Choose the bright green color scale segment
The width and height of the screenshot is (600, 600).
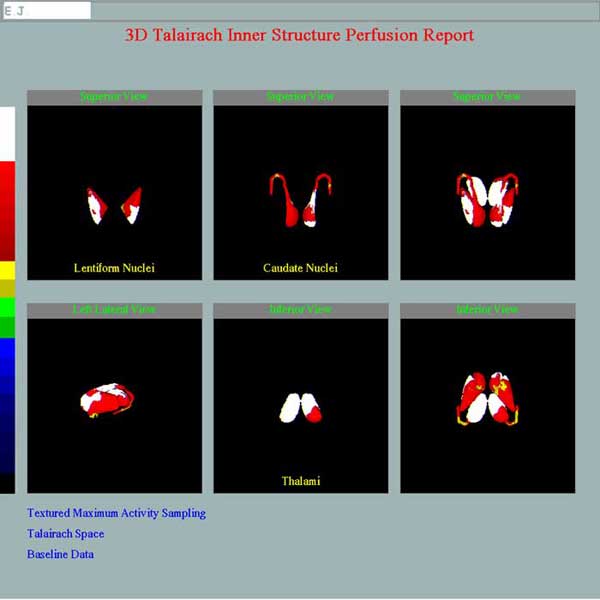[x=7, y=307]
